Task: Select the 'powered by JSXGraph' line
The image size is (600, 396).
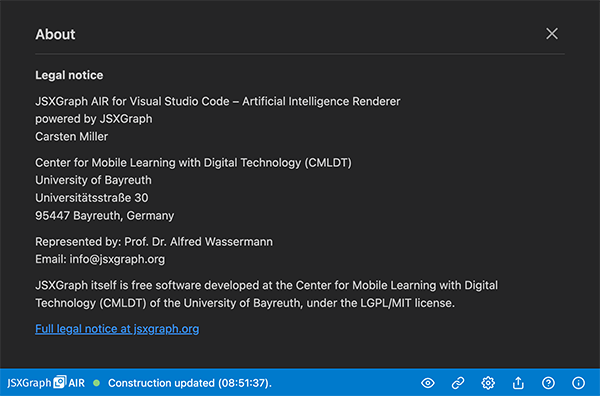Action: click(x=94, y=119)
